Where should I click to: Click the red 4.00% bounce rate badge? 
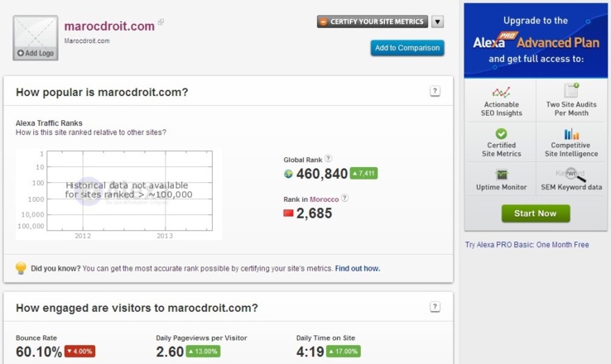[79, 351]
